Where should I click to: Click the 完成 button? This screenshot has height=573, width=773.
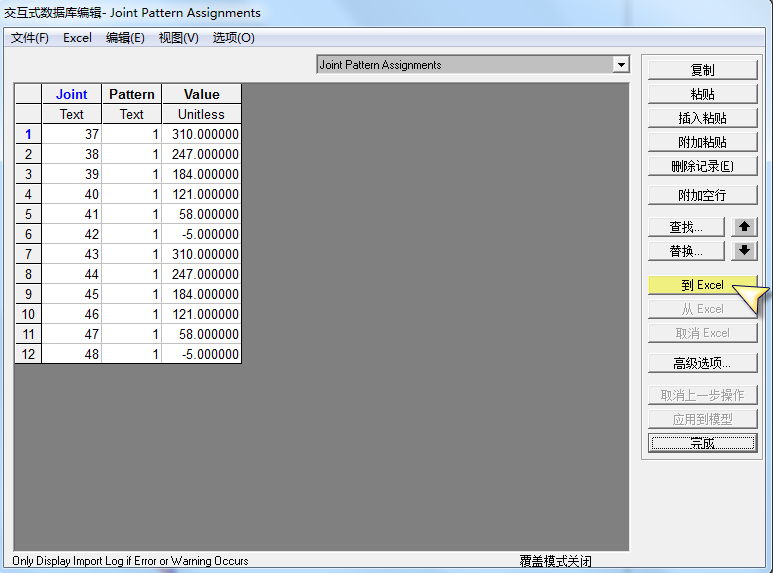[x=702, y=443]
